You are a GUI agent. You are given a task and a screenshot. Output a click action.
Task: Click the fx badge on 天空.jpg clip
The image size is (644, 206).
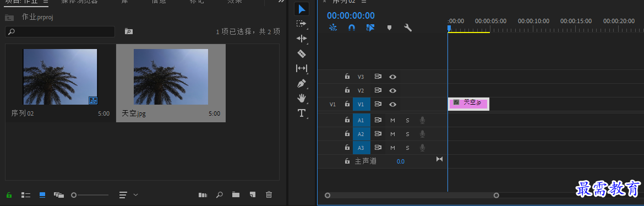[456, 102]
